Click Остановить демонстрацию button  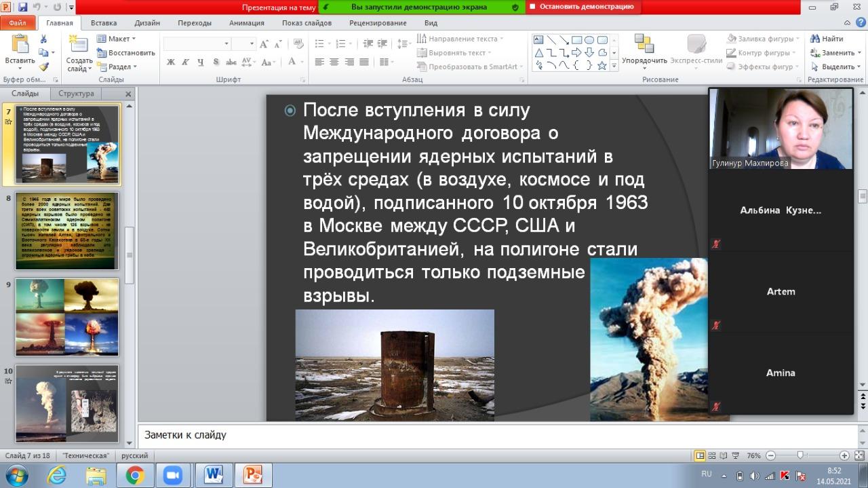(x=582, y=7)
